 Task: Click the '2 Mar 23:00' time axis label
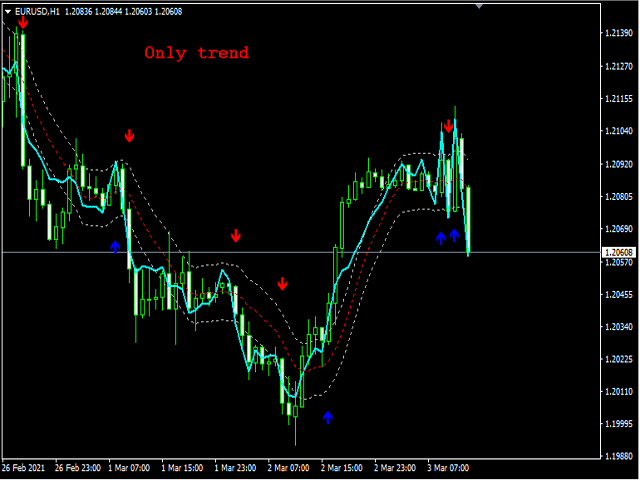[x=395, y=468]
